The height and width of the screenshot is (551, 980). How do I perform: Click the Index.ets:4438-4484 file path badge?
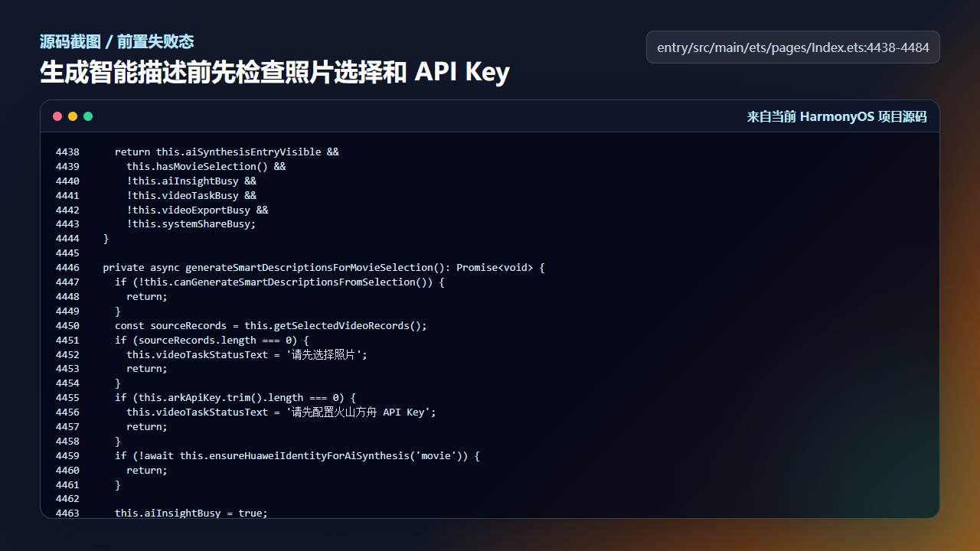pyautogui.click(x=793, y=47)
